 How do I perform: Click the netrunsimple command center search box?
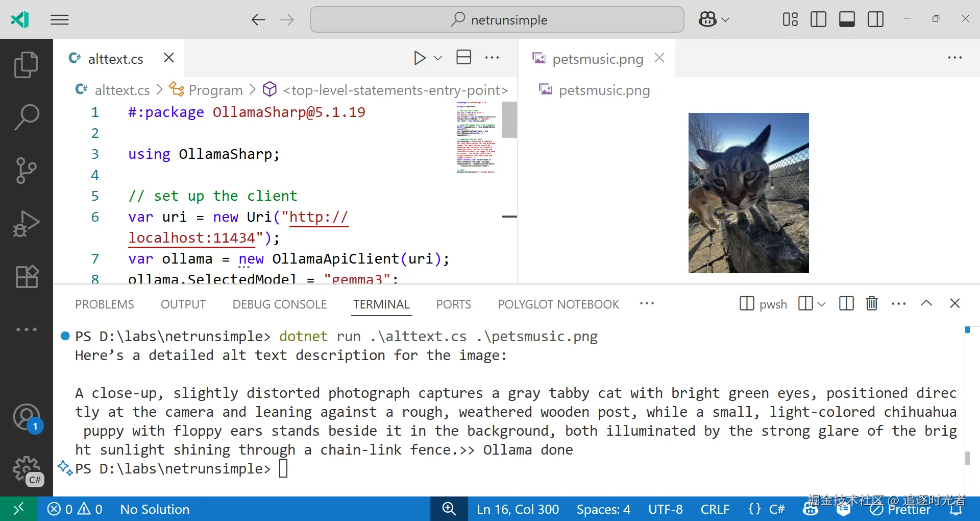click(497, 19)
